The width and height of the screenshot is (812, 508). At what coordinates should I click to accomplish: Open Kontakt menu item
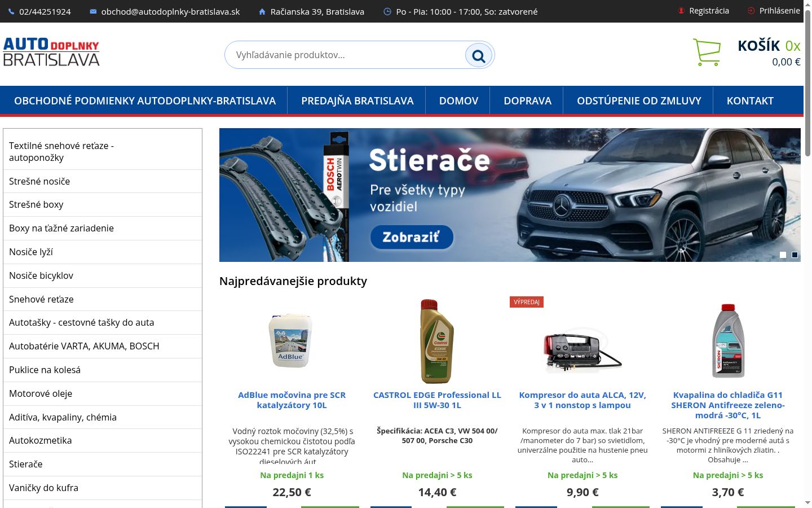tap(750, 100)
